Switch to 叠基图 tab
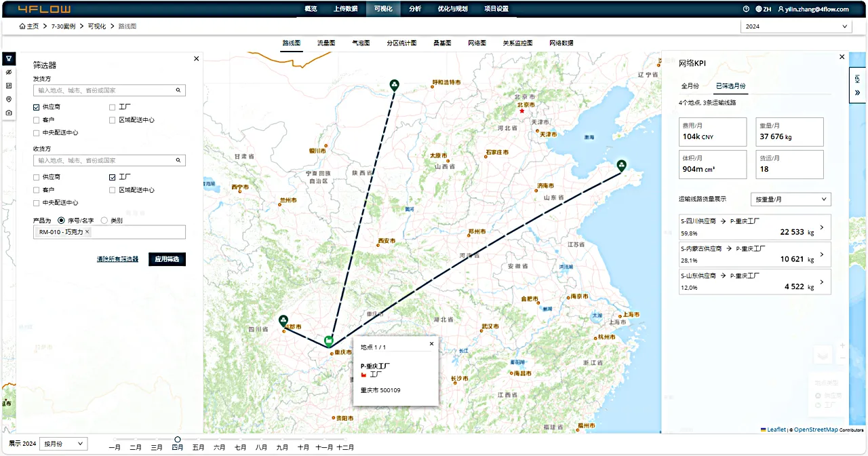 click(x=442, y=43)
